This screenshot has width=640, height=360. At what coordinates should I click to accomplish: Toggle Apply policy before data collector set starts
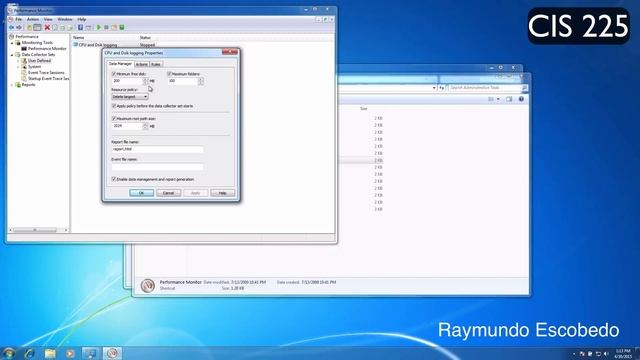point(114,106)
